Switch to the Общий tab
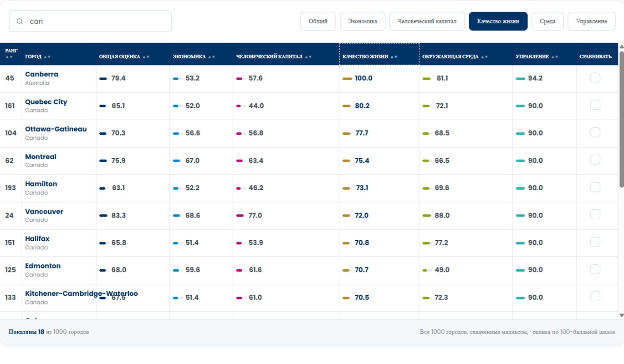624x364 pixels. [x=318, y=21]
